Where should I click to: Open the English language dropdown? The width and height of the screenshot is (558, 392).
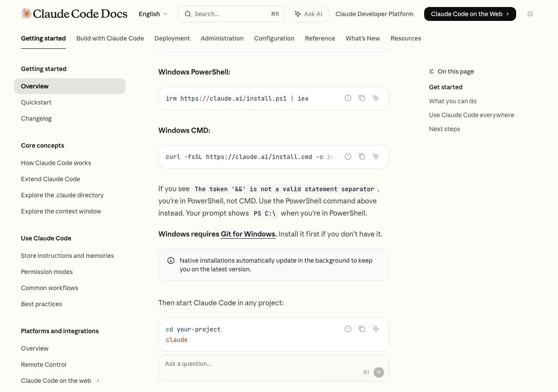click(x=153, y=14)
